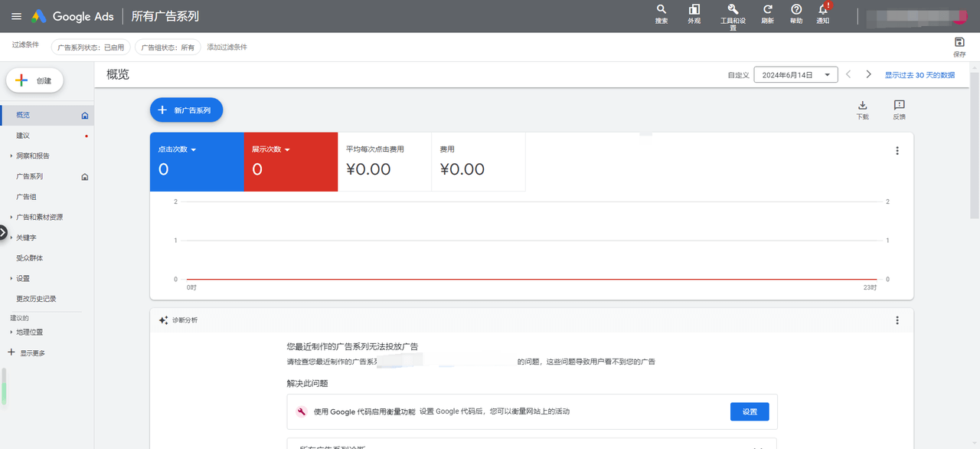Click 您最近制作的广告系列无法投放广告 heading
Viewport: 980px width, 449px height.
[352, 347]
